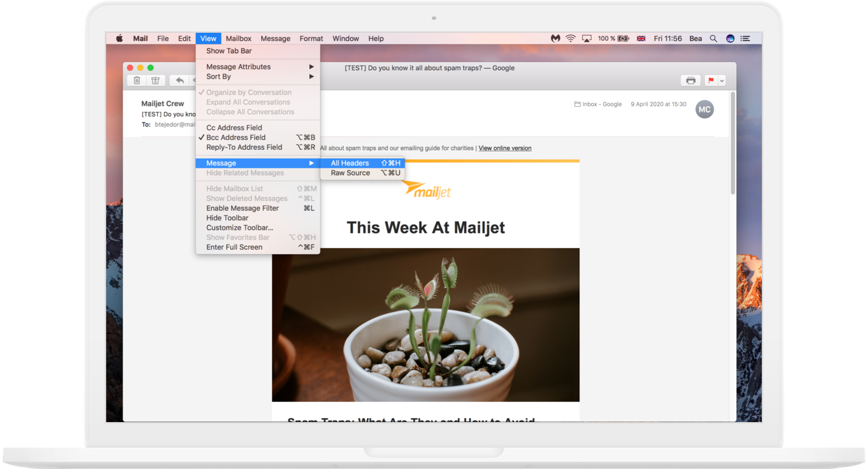
Task: Click the This Week At Mailjet heading
Action: 426,228
